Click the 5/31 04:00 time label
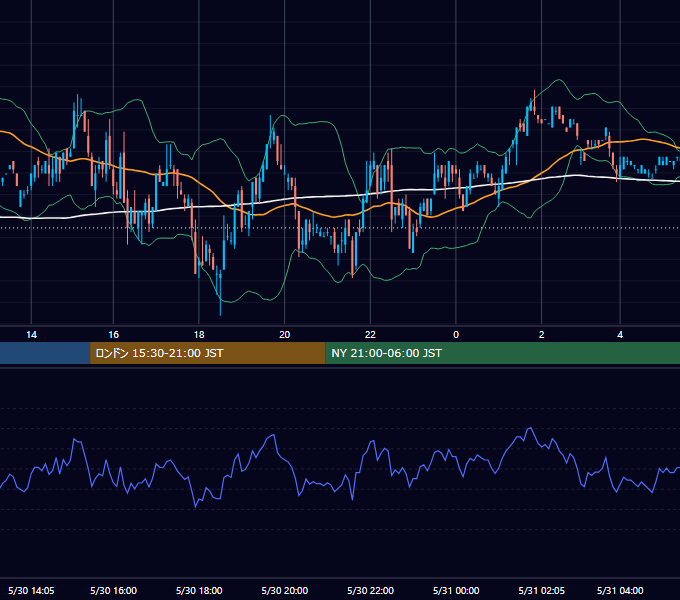The height and width of the screenshot is (600, 680). tap(620, 590)
